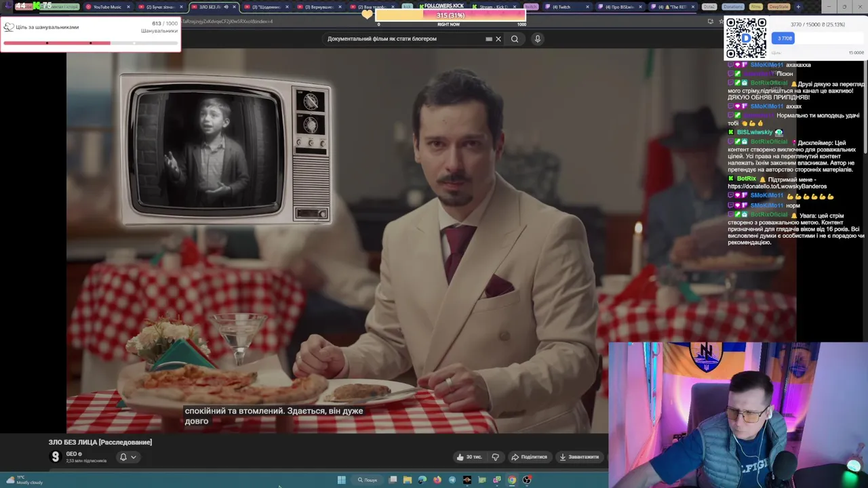Viewport: 868px width, 488px height.
Task: Open taskbar search Пошук
Action: coord(367,480)
